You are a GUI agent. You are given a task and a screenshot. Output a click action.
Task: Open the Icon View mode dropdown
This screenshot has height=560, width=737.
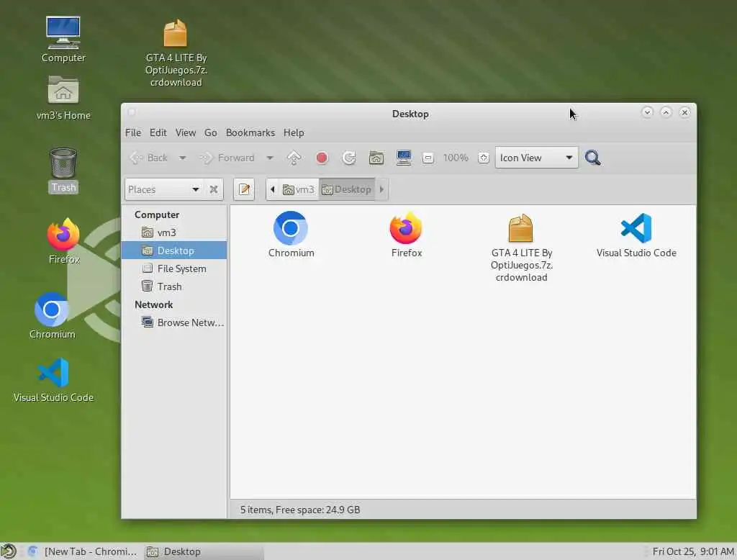tap(536, 158)
